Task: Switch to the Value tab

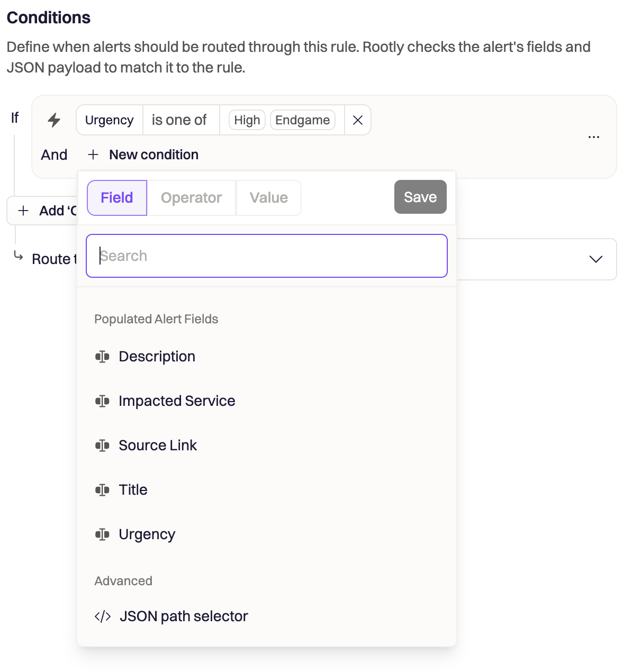Action: point(269,198)
